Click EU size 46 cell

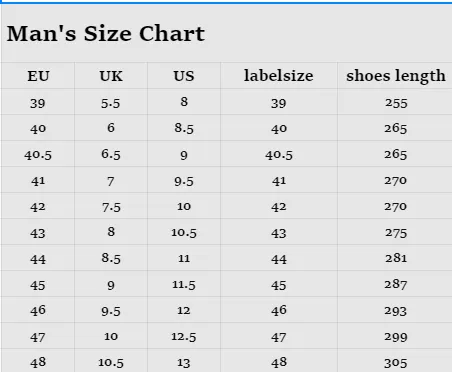(x=38, y=310)
